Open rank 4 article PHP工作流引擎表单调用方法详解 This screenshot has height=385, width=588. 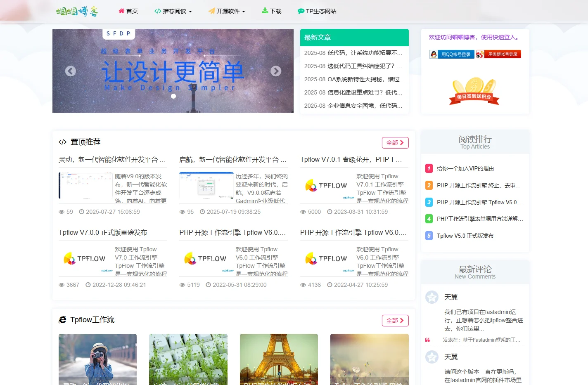pos(480,219)
